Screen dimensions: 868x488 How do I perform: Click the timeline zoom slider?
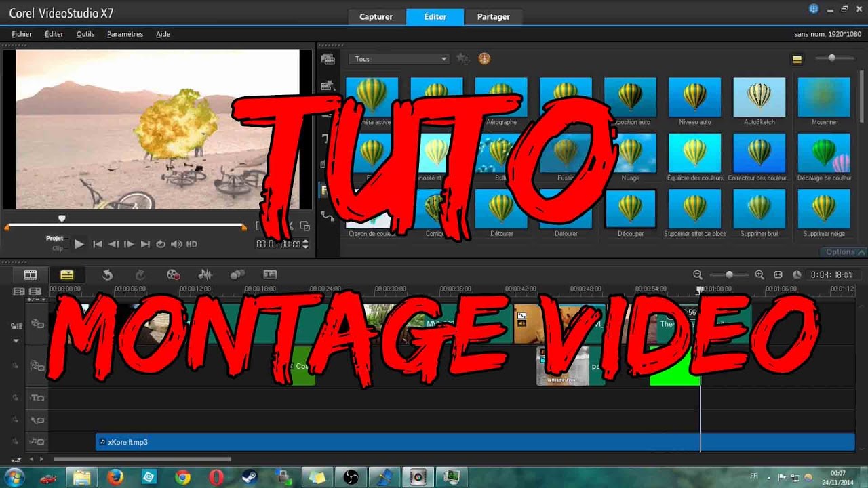coord(729,274)
